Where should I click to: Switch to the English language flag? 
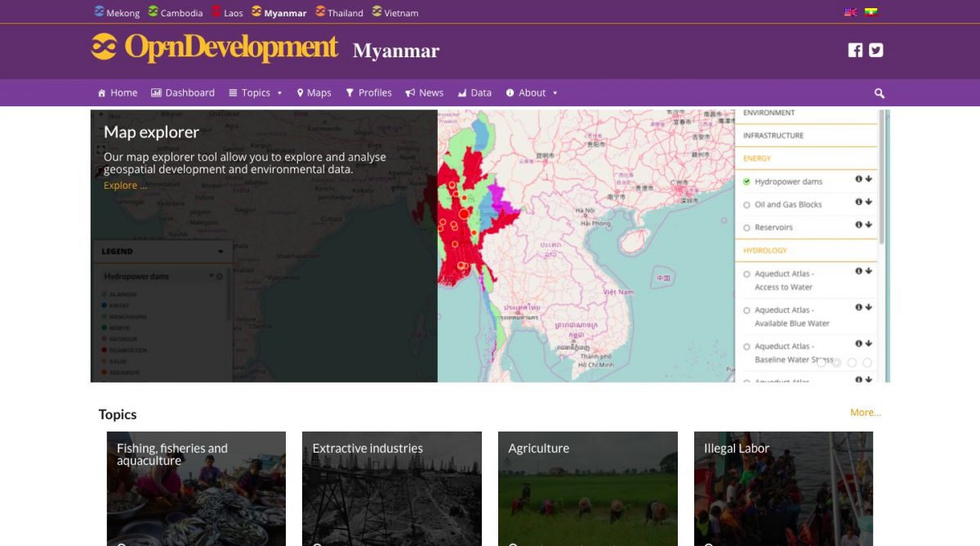tap(850, 12)
